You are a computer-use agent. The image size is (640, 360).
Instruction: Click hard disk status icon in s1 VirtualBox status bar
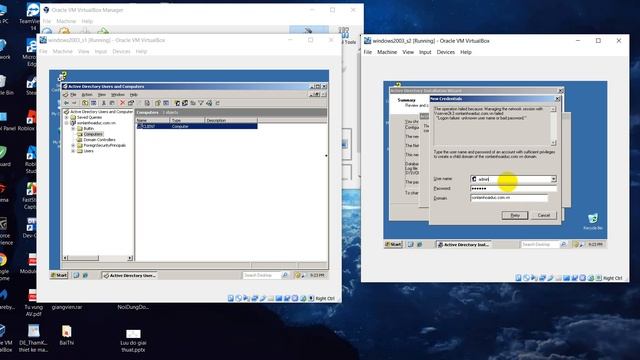pos(231,298)
